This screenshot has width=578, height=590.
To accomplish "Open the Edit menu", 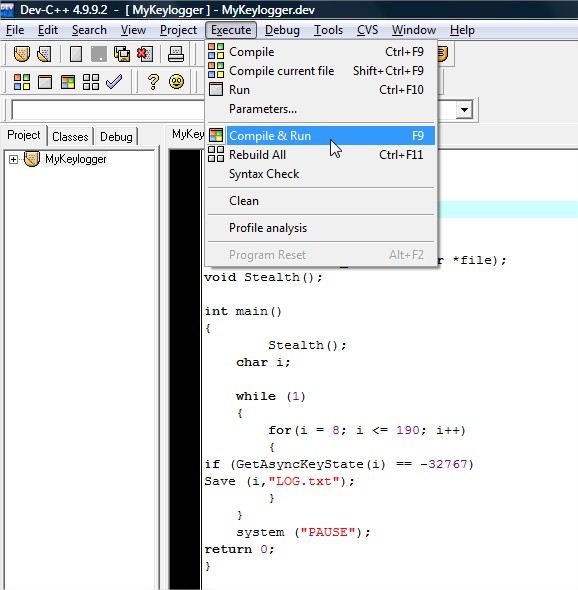I will click(x=48, y=30).
